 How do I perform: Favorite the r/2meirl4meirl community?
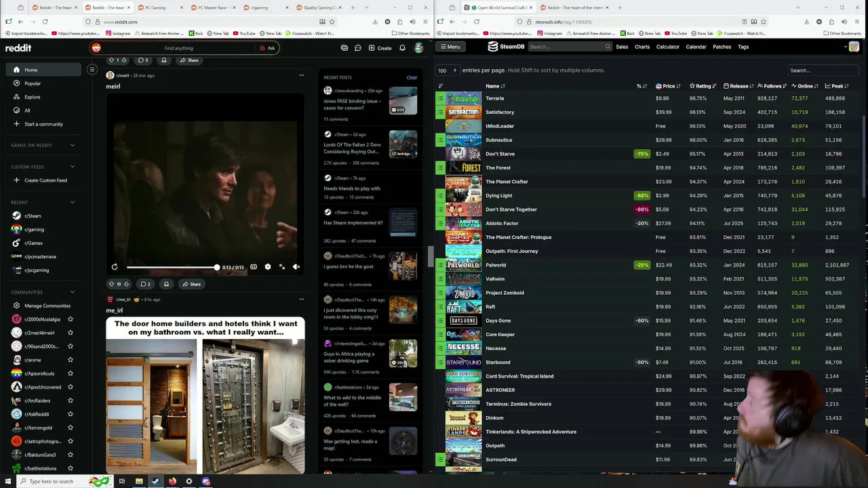pos(71,333)
